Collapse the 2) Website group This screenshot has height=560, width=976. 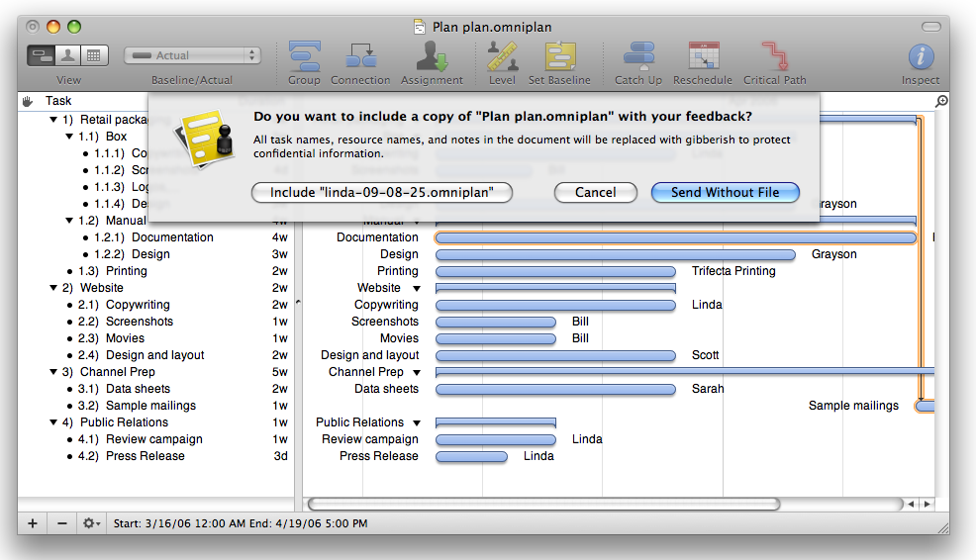53,288
